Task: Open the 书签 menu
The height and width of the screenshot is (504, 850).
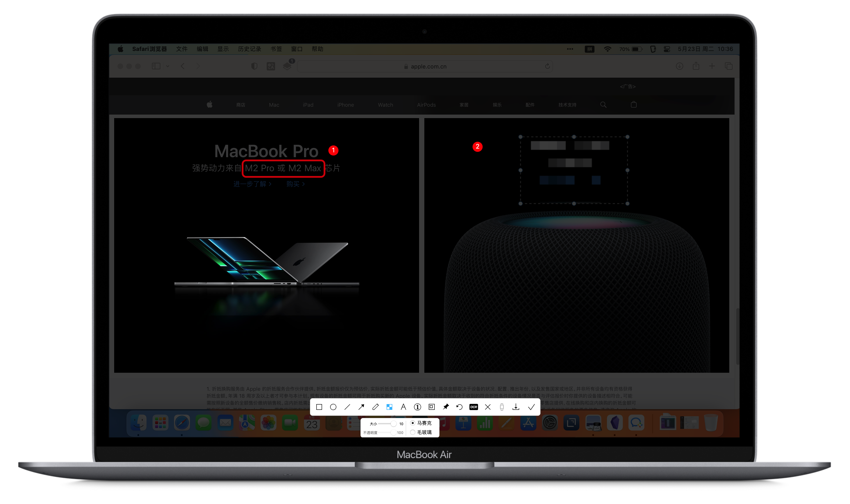Action: pos(276,49)
